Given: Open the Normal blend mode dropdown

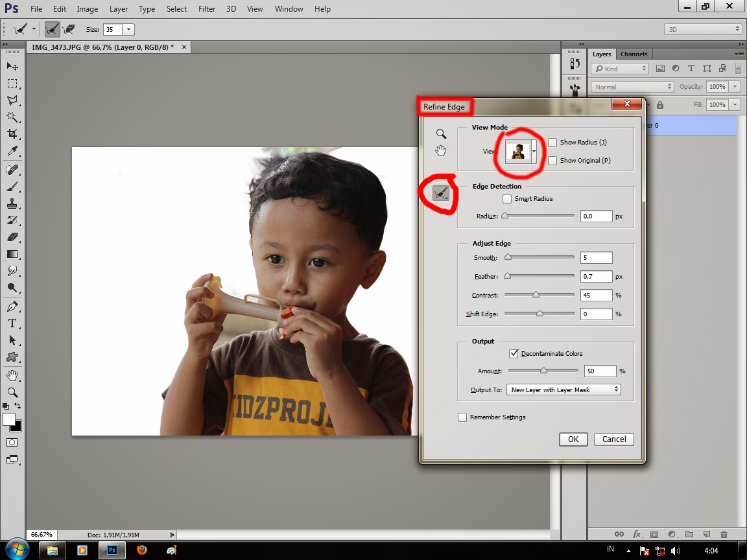Looking at the screenshot, I should [632, 87].
